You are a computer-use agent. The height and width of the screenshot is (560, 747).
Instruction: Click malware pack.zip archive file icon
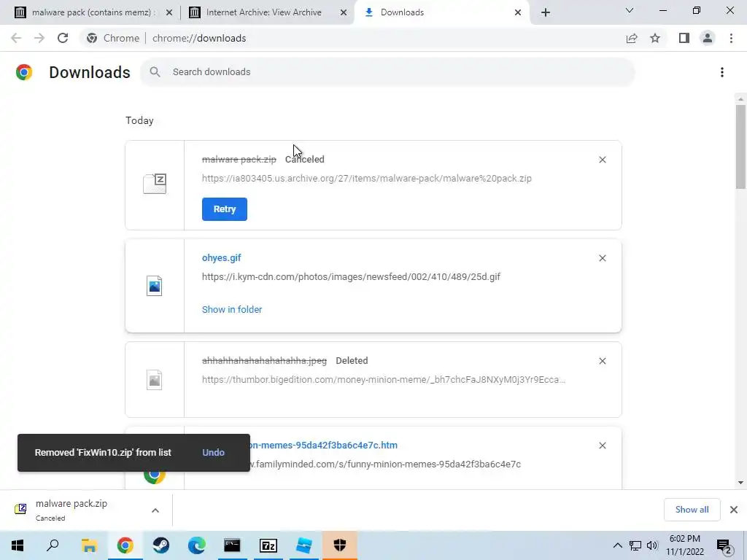(155, 184)
